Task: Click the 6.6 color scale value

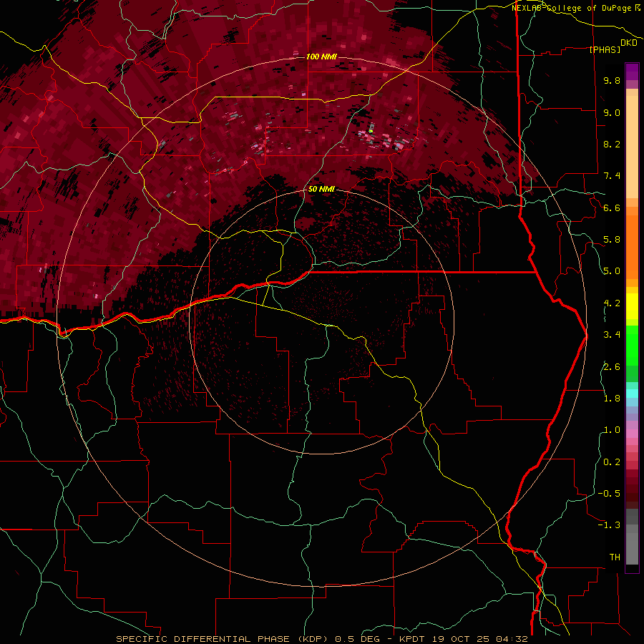Action: point(612,208)
